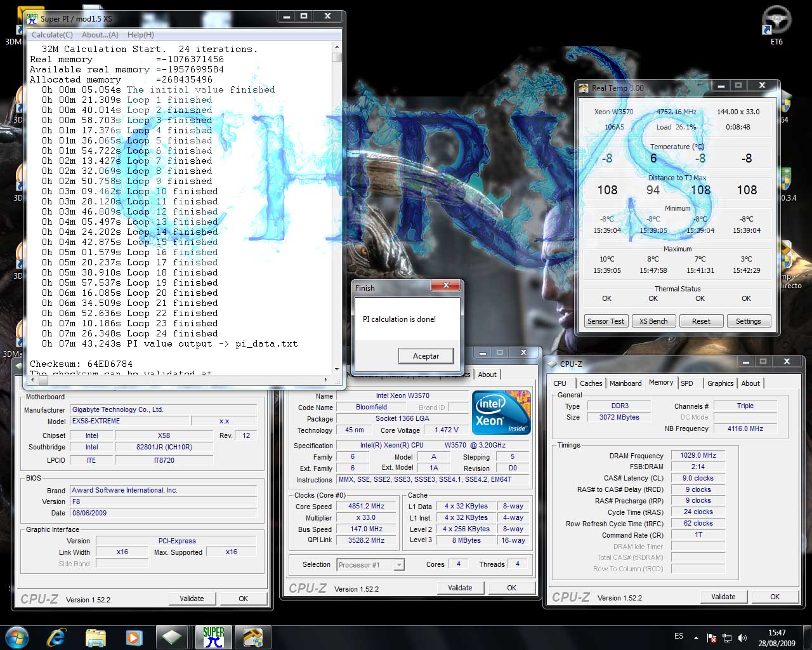Image resolution: width=812 pixels, height=650 pixels.
Task: Close the Finish dialog with X
Action: click(x=447, y=286)
